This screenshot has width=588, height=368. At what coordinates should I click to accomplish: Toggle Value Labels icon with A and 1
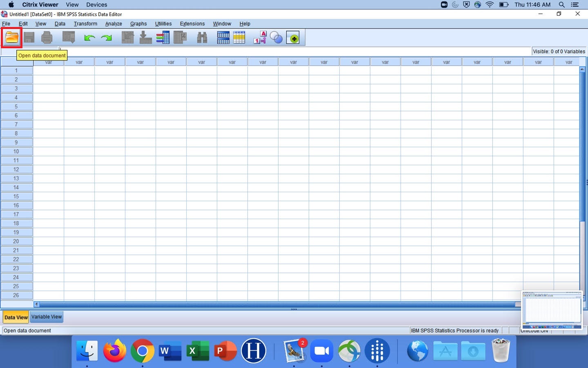point(260,38)
